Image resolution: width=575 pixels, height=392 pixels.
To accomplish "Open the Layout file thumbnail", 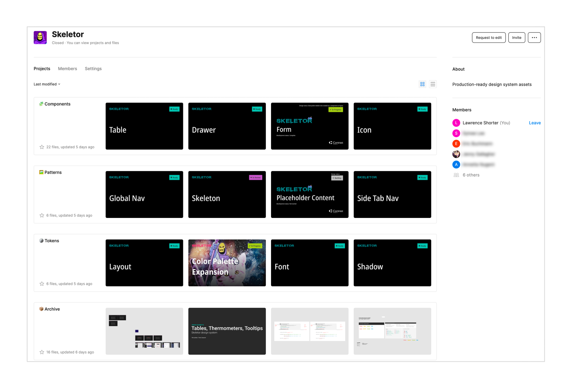I will 144,263.
